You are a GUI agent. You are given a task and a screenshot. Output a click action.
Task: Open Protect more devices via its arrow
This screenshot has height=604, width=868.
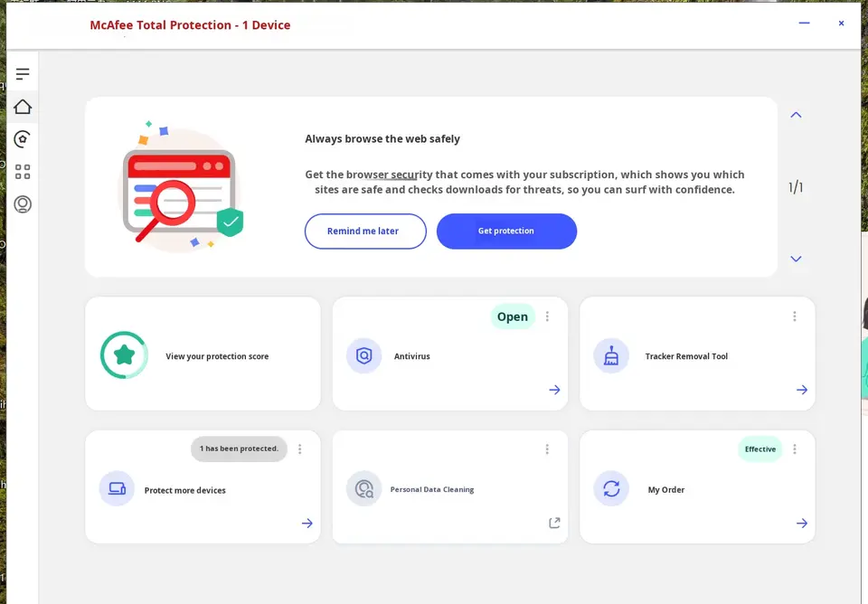point(307,524)
